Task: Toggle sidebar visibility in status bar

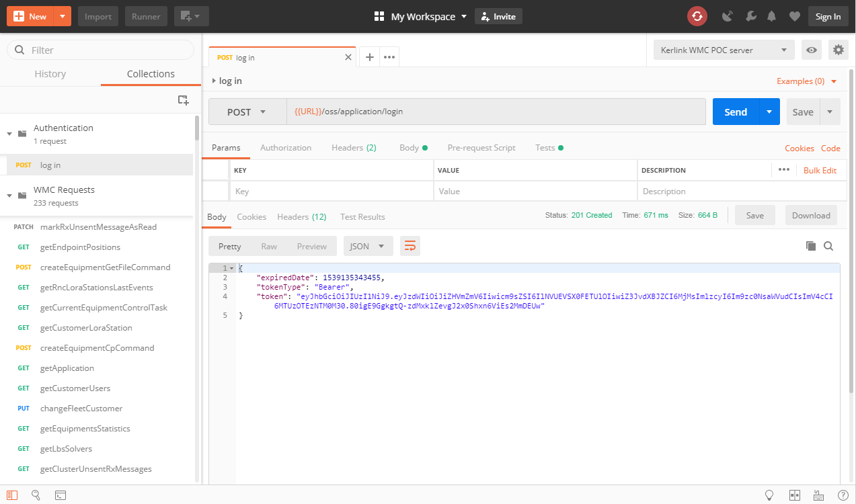Action: 12,495
